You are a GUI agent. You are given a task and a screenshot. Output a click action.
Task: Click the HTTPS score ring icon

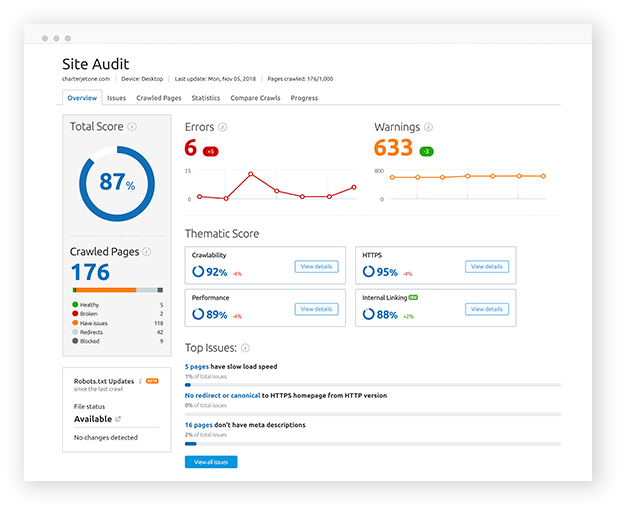[x=368, y=271]
